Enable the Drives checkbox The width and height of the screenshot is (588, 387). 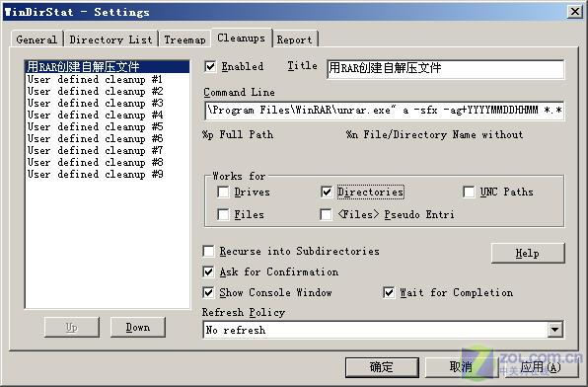tap(223, 193)
